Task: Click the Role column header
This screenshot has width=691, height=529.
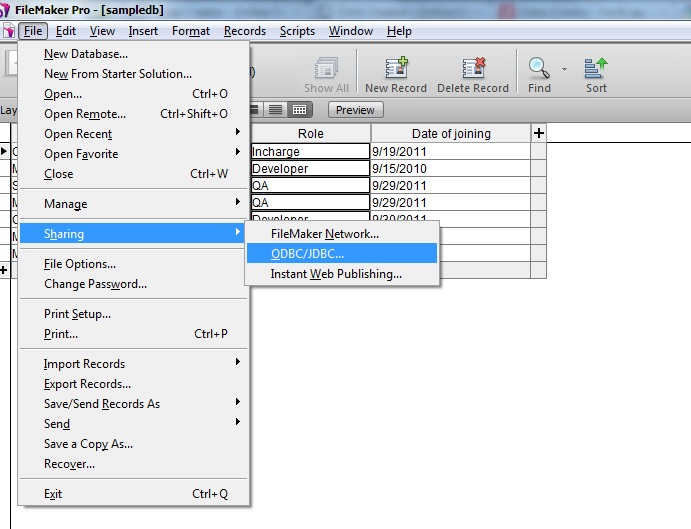Action: [311, 133]
